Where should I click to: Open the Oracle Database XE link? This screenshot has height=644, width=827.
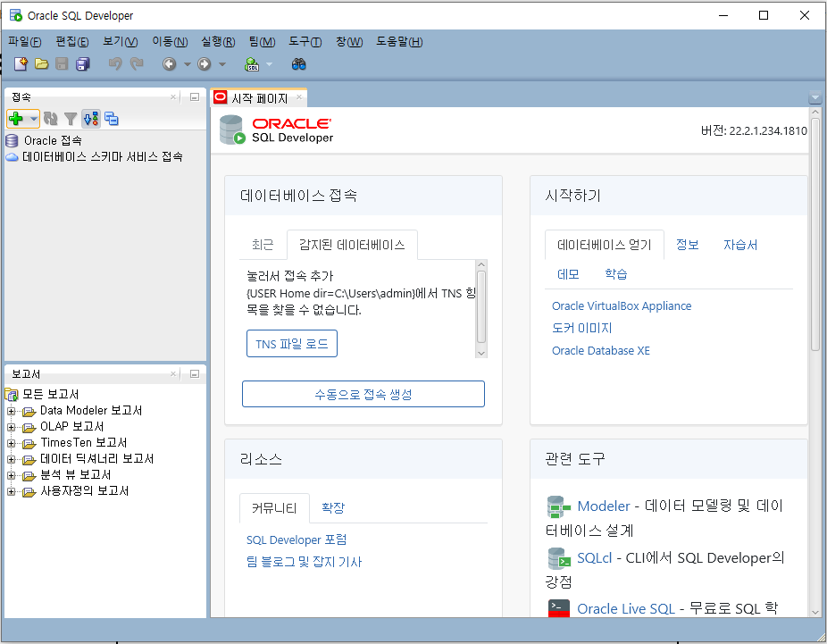(x=601, y=351)
